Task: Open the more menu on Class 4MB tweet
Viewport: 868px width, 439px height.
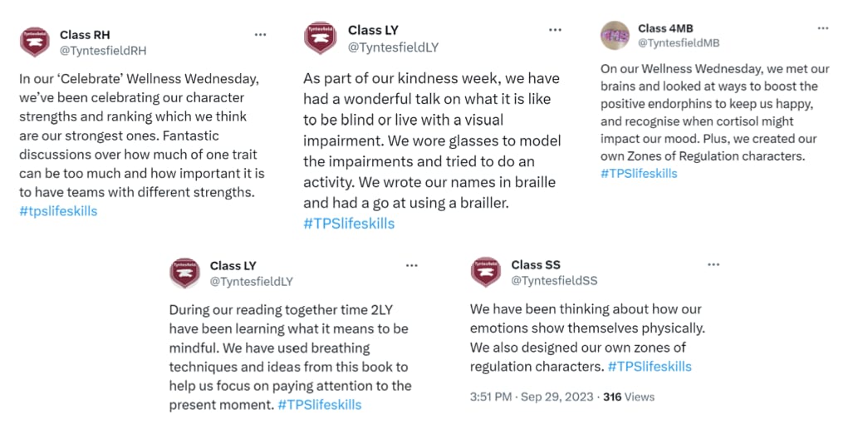Action: click(823, 27)
